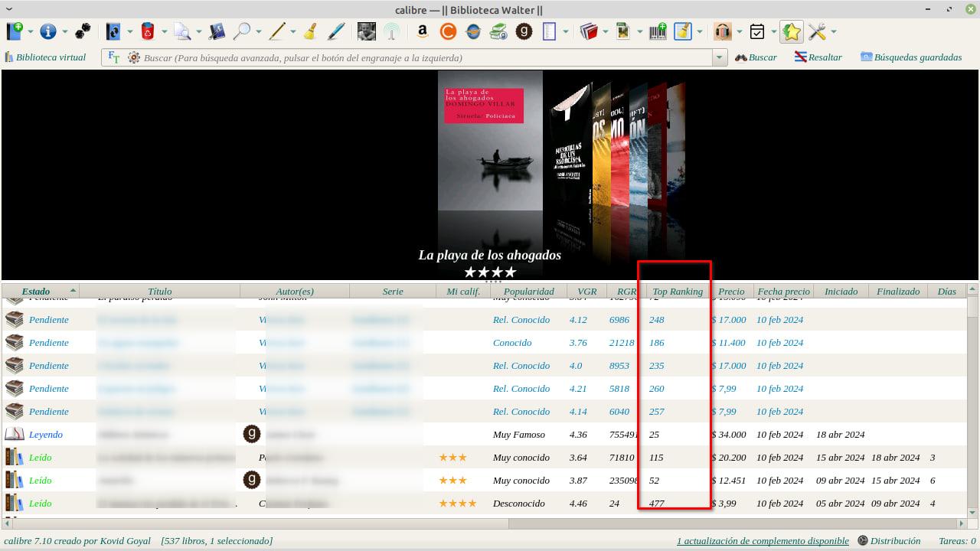Click the red Remove books bin icon
Image resolution: width=980 pixels, height=551 pixels.
point(148,31)
